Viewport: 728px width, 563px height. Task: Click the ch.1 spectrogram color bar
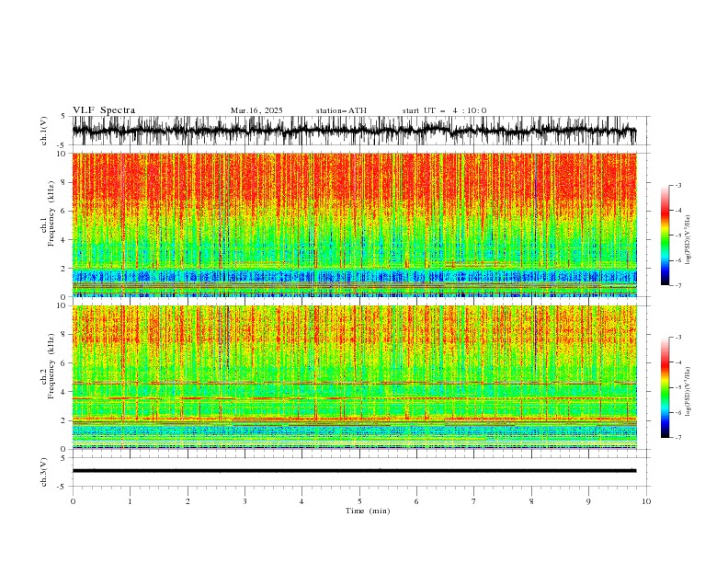(665, 236)
